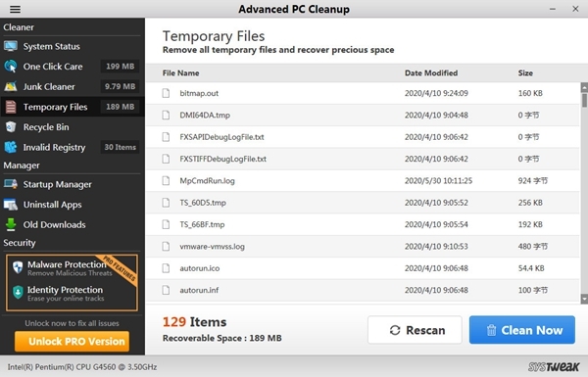Click the 199 MB One Click Care badge
588x377 pixels.
click(120, 67)
